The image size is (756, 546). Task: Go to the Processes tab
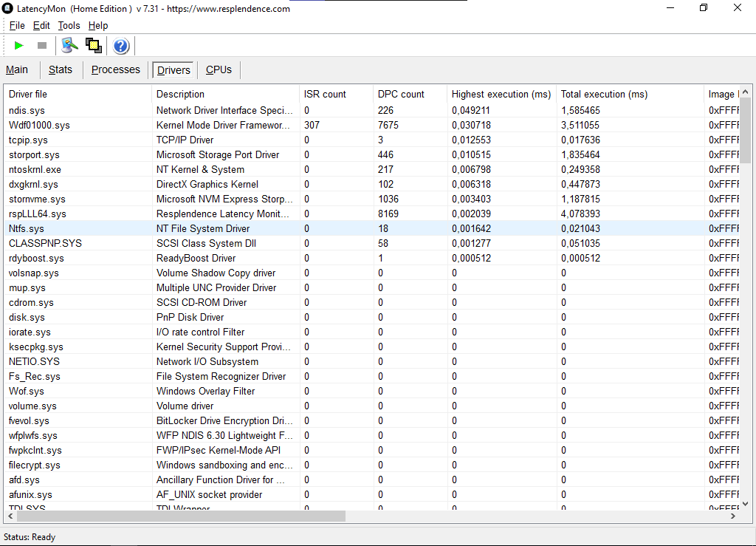[x=115, y=70]
